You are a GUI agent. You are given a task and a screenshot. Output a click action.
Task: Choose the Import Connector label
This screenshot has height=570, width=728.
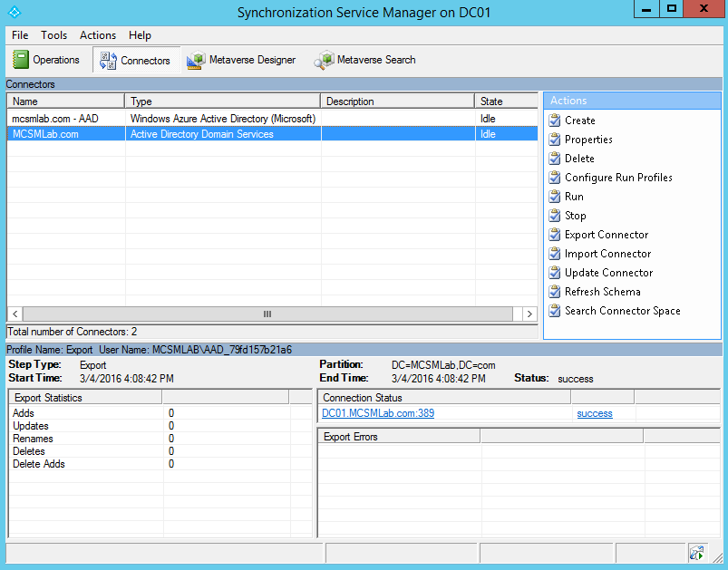(x=607, y=254)
